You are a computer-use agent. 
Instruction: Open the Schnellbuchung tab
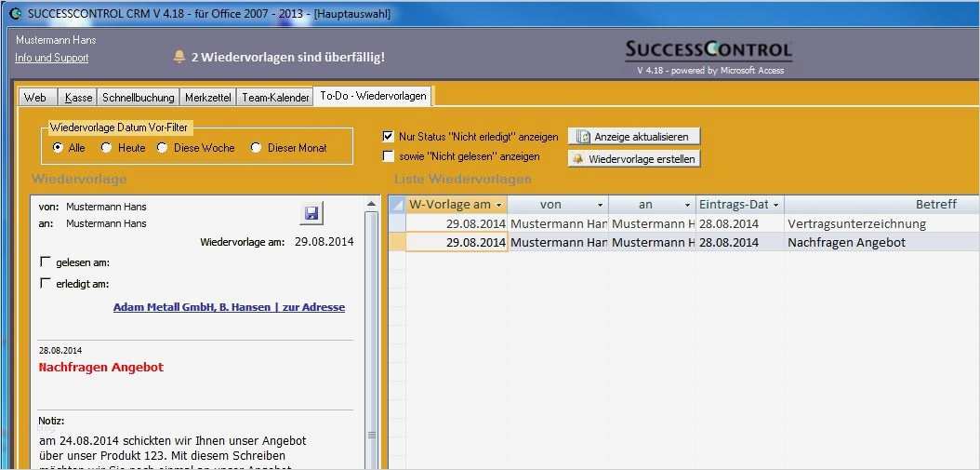(x=139, y=98)
